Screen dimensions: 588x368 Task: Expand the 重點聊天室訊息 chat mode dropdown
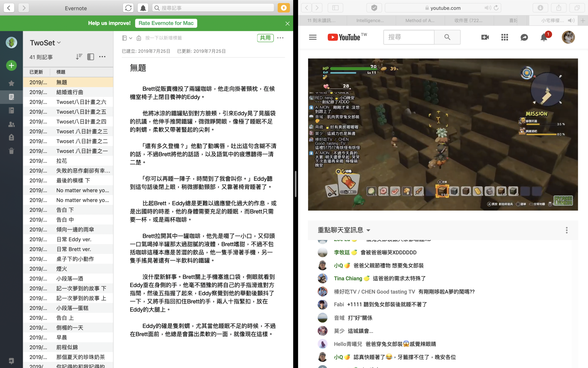[x=344, y=230]
